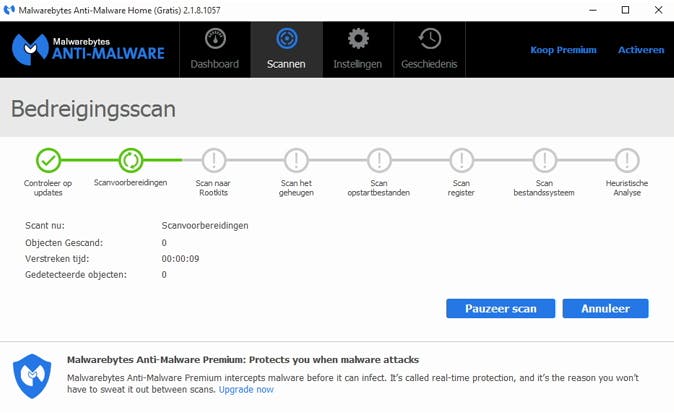Click the 'Objecten Gescand:' label
This screenshot has height=414, width=674.
64,243
